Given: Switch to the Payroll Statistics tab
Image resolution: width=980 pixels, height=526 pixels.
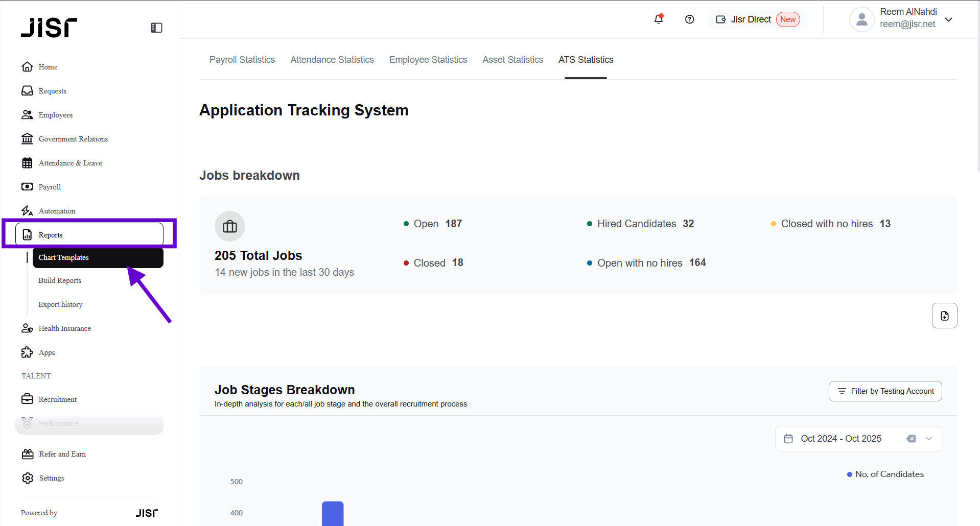Looking at the screenshot, I should click(x=242, y=60).
